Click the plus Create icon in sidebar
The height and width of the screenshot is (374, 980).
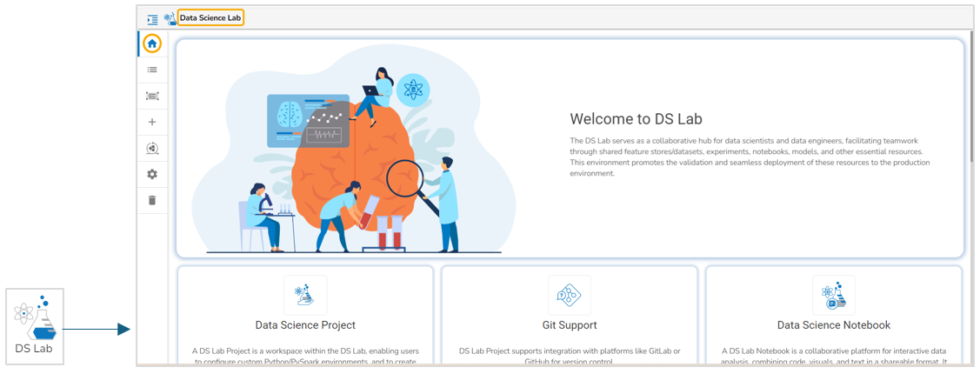152,122
